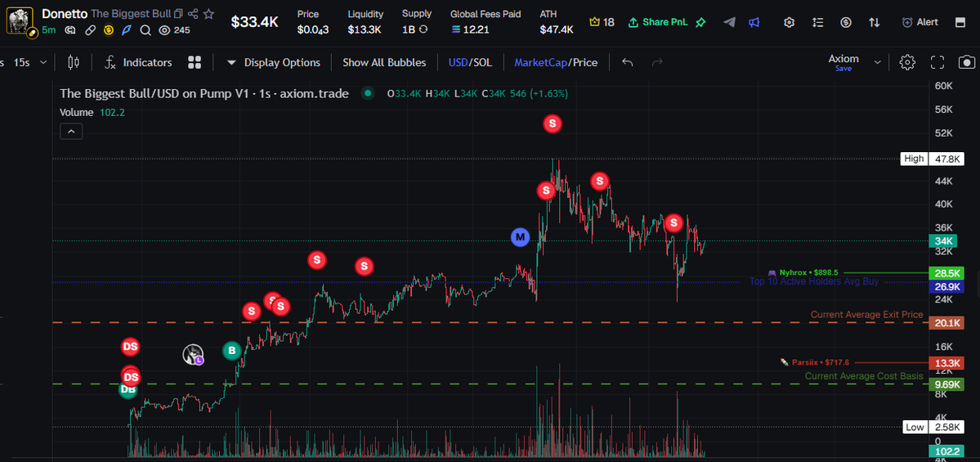
Task: Click the four-squares layout templates icon
Action: [195, 62]
